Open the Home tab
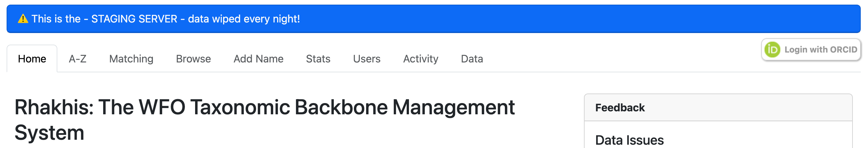The width and height of the screenshot is (868, 148). (x=32, y=59)
